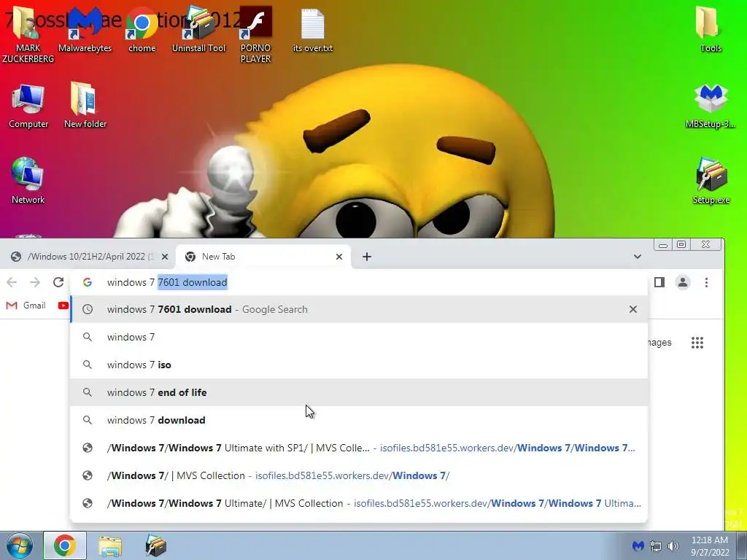
Task: Reload the current page
Action: pos(58,282)
